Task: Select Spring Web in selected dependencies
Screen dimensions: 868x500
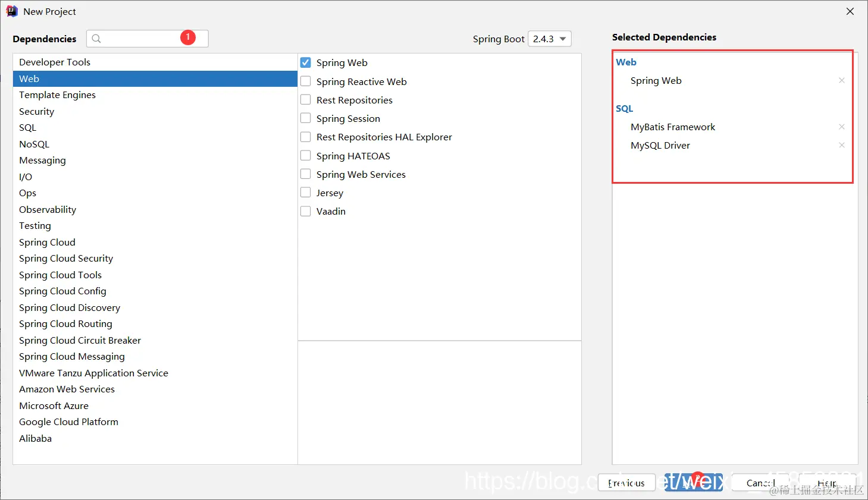Action: [x=656, y=80]
